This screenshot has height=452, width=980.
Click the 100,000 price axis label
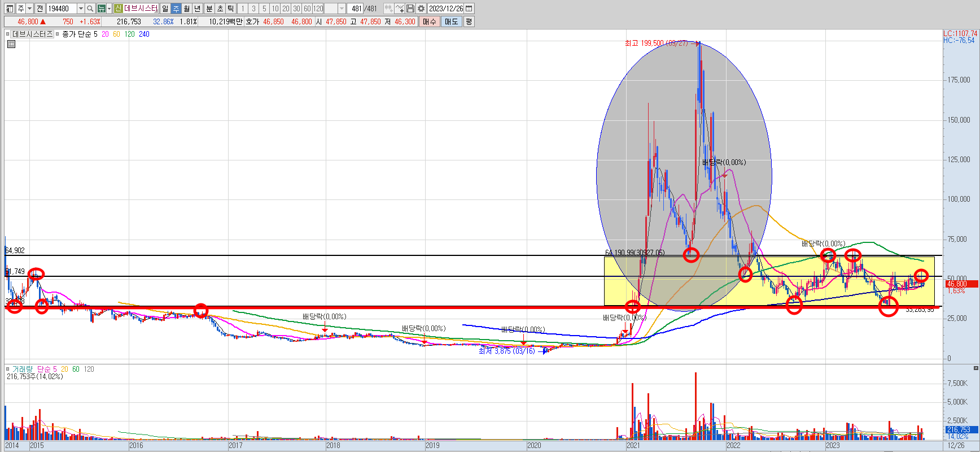(959, 199)
